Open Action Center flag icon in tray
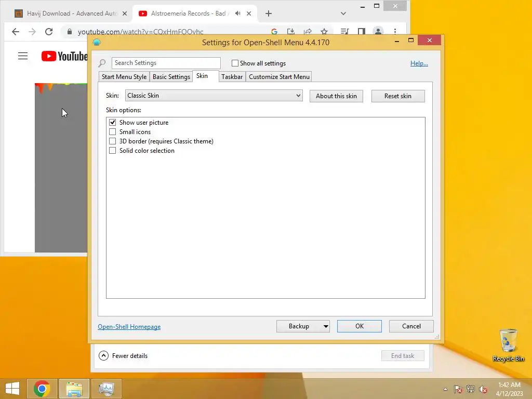Screen dimensions: 532x399 (458, 389)
